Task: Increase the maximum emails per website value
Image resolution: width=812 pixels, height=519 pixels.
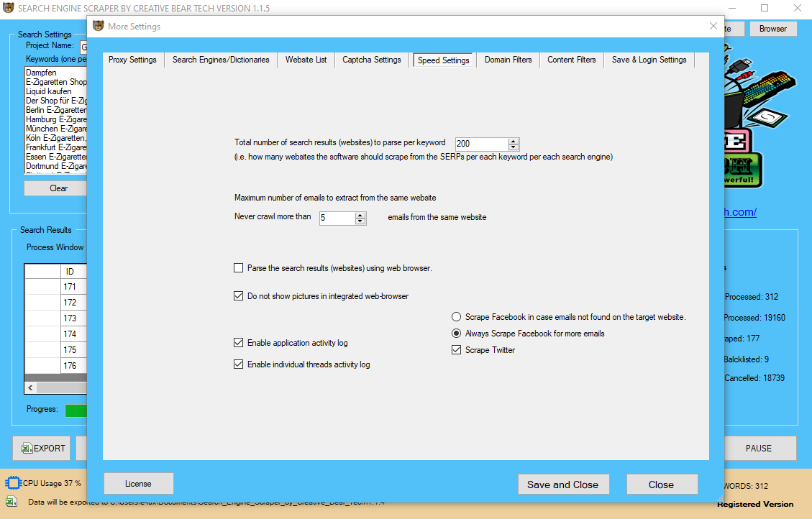Action: pyautogui.click(x=360, y=215)
